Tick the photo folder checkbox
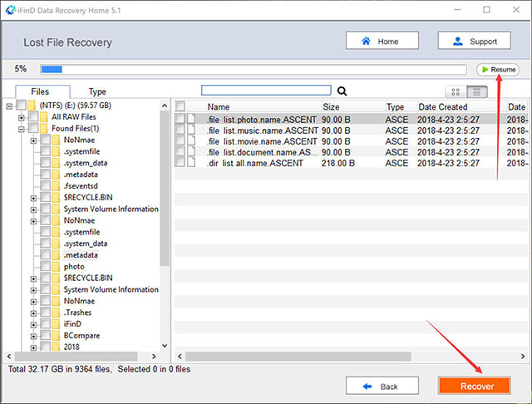 pyautogui.click(x=46, y=266)
